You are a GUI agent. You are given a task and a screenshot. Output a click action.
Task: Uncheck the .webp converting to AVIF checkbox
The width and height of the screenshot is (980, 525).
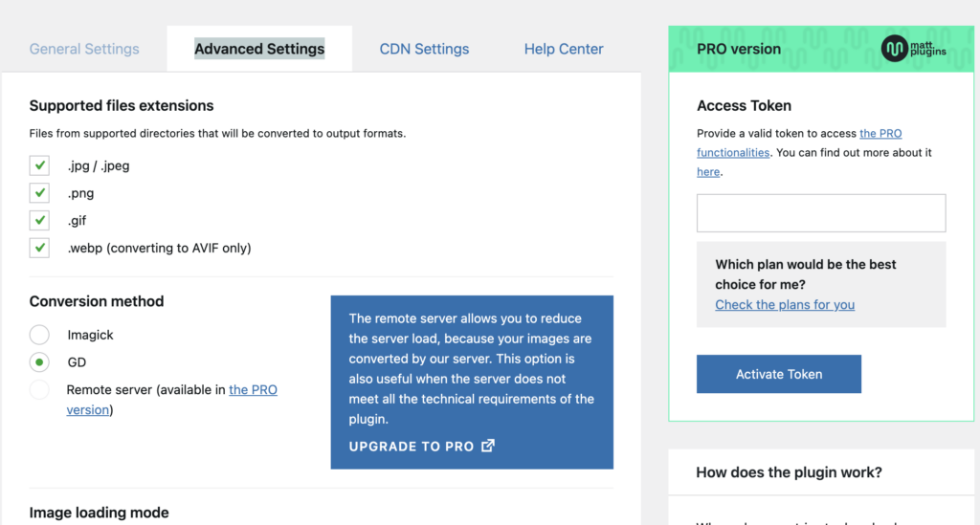coord(39,248)
